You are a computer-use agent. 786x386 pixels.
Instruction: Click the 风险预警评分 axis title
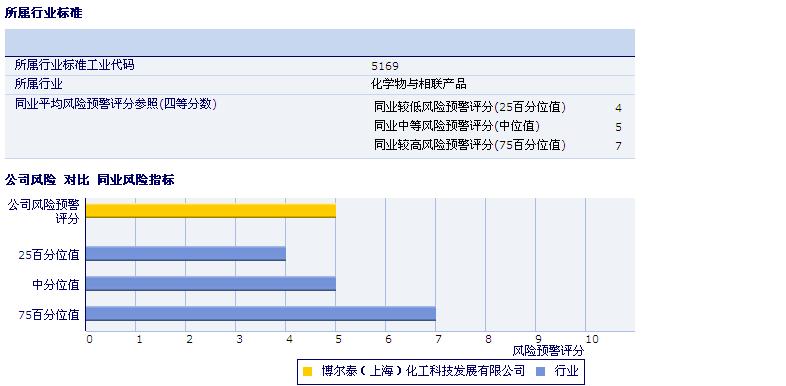[x=548, y=351]
